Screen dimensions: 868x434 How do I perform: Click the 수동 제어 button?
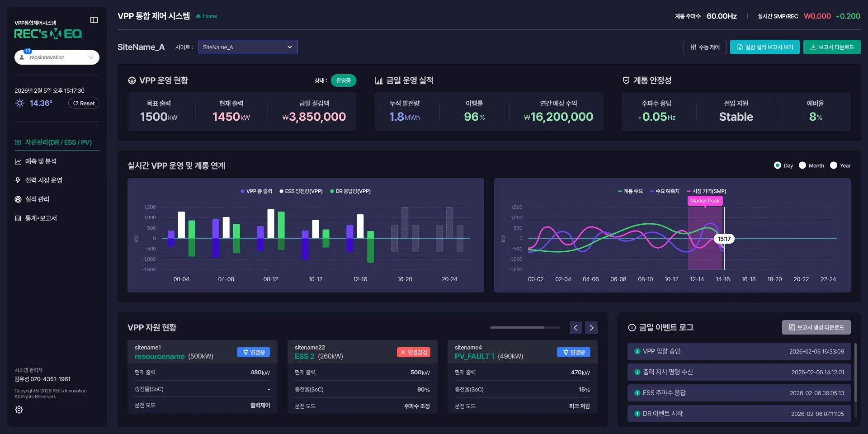[705, 47]
